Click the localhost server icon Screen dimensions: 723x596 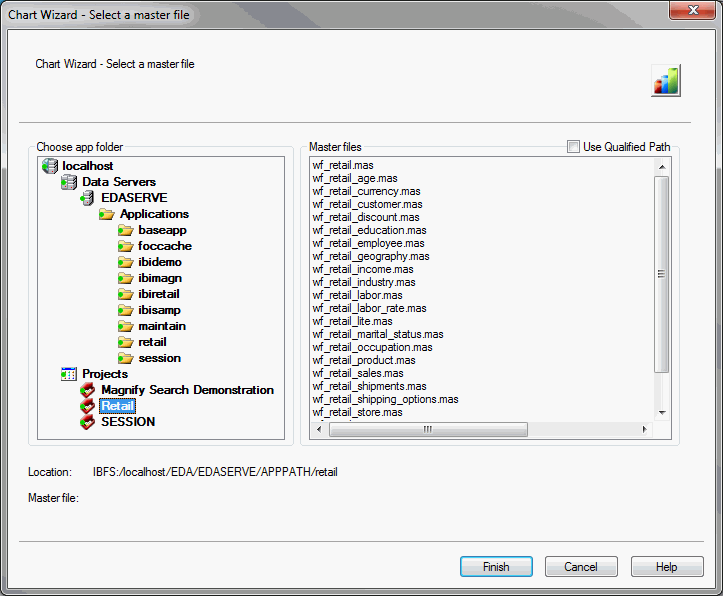pyautogui.click(x=50, y=166)
